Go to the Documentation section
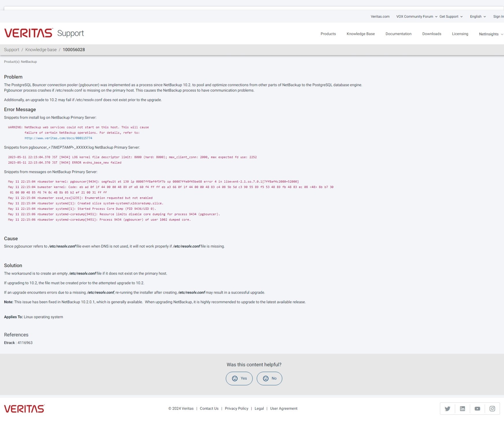This screenshot has width=504, height=429. click(398, 34)
